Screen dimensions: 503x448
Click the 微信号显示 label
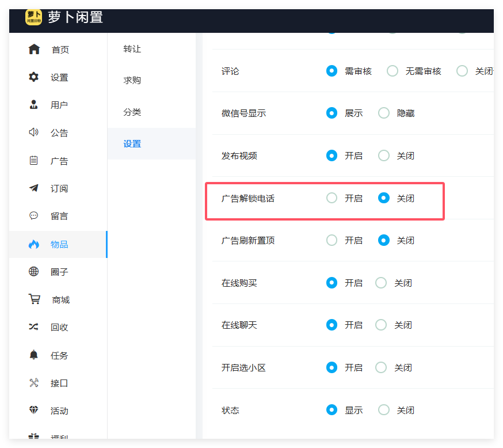tap(243, 113)
